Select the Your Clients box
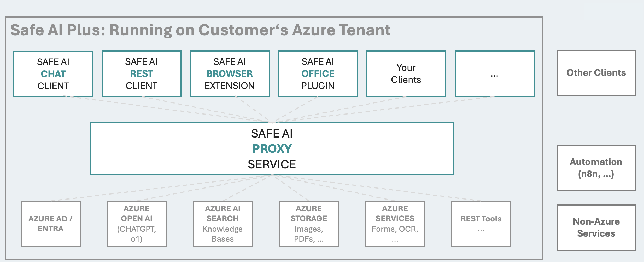The image size is (644, 262). click(406, 73)
